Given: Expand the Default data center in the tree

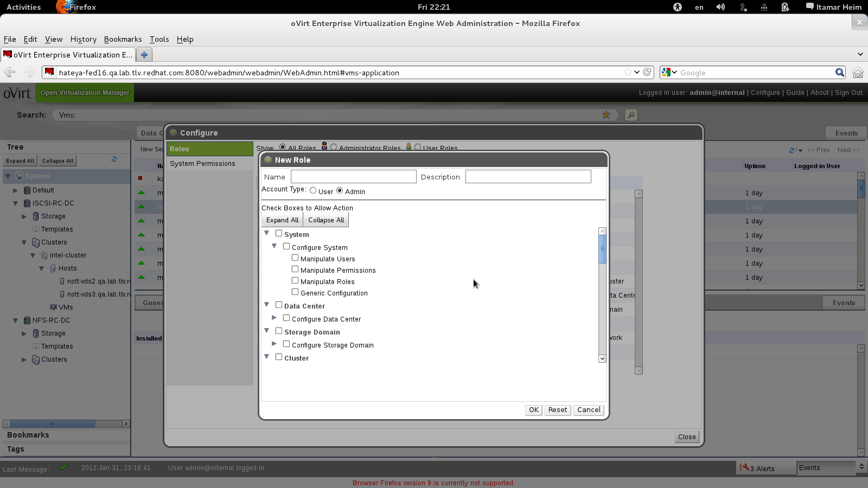Looking at the screenshot, I should point(16,190).
